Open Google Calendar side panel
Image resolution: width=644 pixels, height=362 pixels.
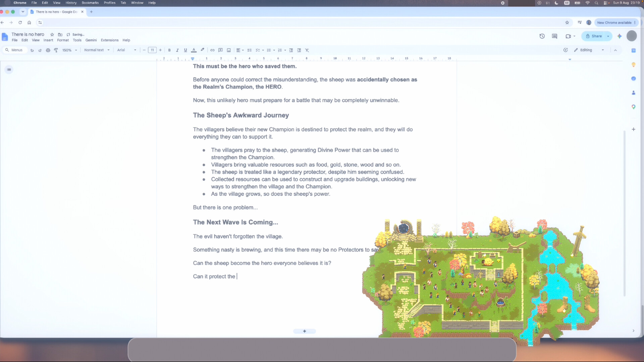click(x=634, y=50)
